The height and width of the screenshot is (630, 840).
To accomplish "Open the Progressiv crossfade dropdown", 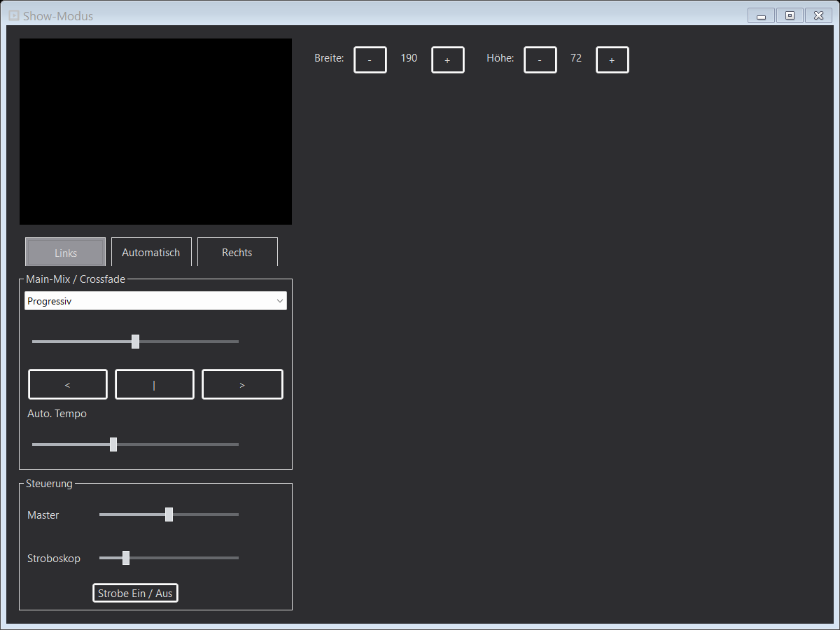I will [x=155, y=301].
